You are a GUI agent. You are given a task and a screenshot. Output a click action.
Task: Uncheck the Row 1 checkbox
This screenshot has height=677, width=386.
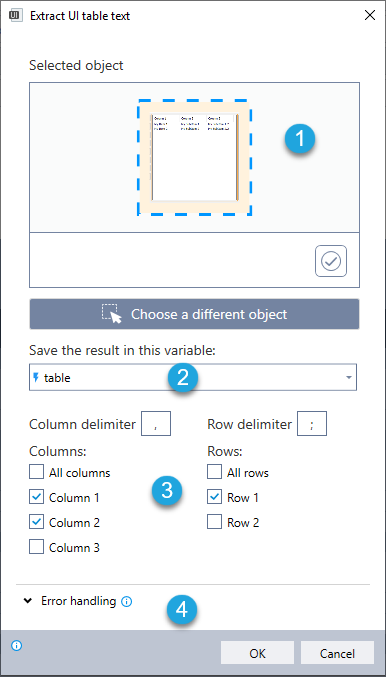(x=215, y=497)
